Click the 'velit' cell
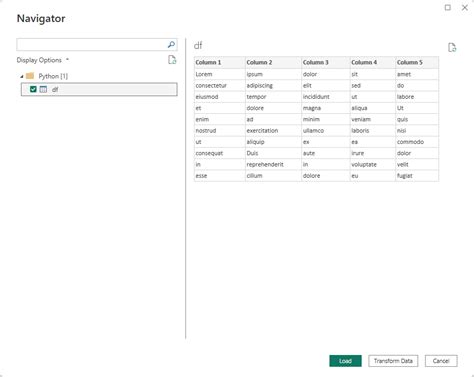The height and width of the screenshot is (377, 474). tap(417, 165)
